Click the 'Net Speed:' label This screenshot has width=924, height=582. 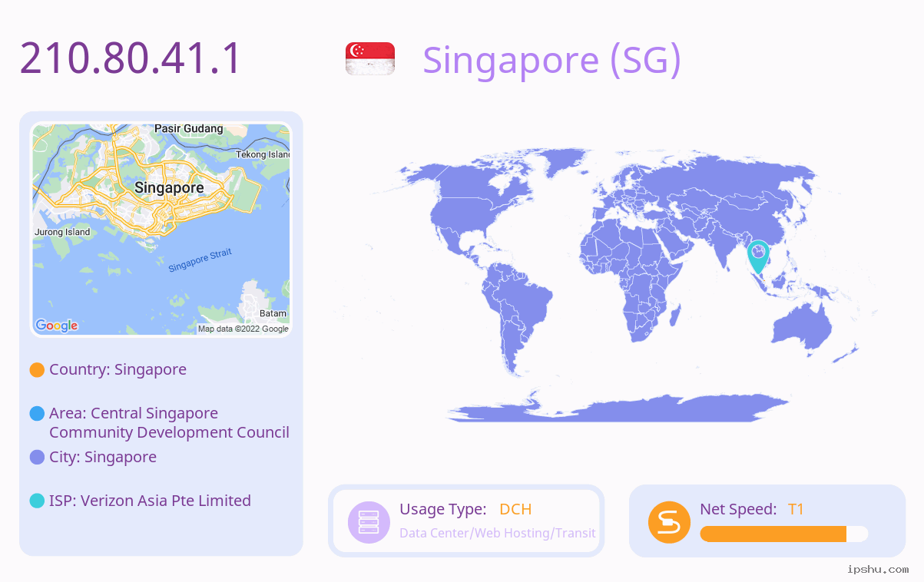point(738,509)
